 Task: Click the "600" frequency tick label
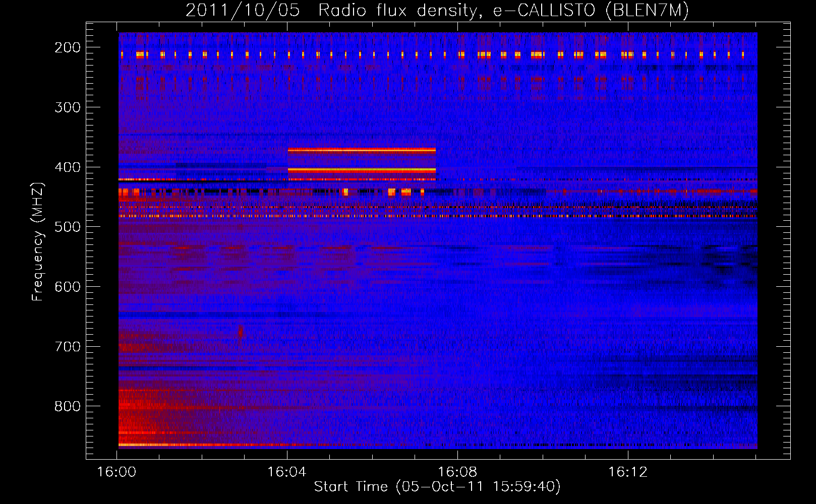(x=68, y=287)
